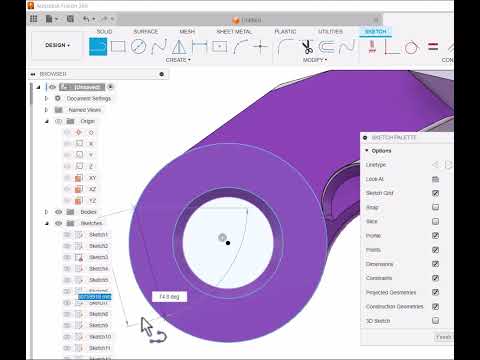The image size is (480, 360).
Task: Open the MODIFY dropdown menu
Action: click(315, 60)
